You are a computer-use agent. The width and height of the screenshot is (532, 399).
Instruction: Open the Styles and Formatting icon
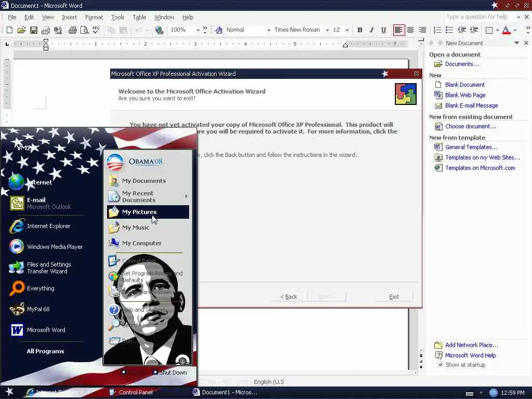click(x=219, y=30)
